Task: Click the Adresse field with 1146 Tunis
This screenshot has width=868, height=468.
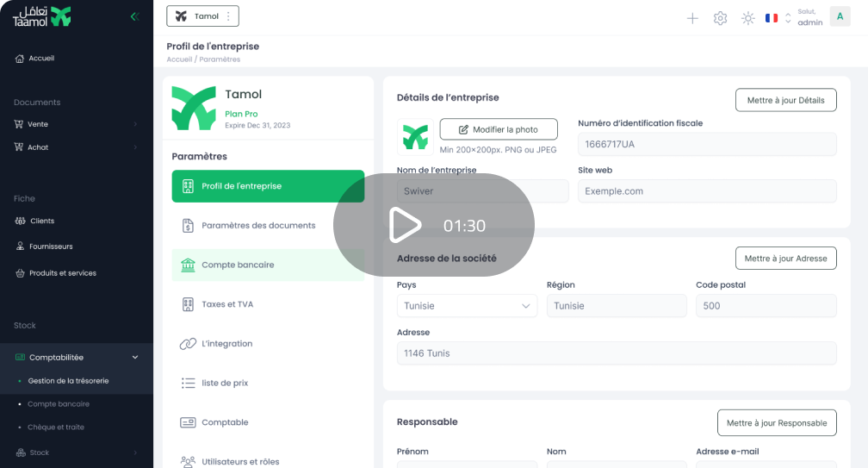Action: click(x=617, y=353)
